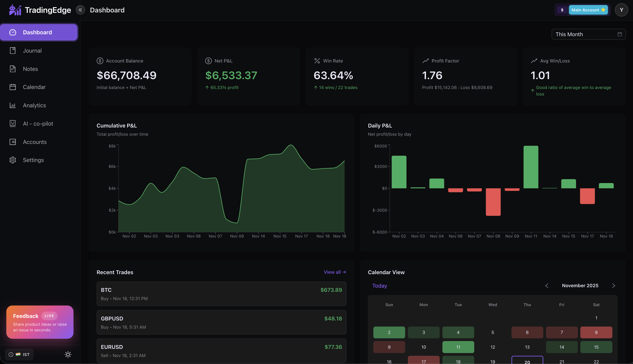This screenshot has height=364, width=633.
Task: Click the TradingEdge robot logo icon
Action: (15, 10)
